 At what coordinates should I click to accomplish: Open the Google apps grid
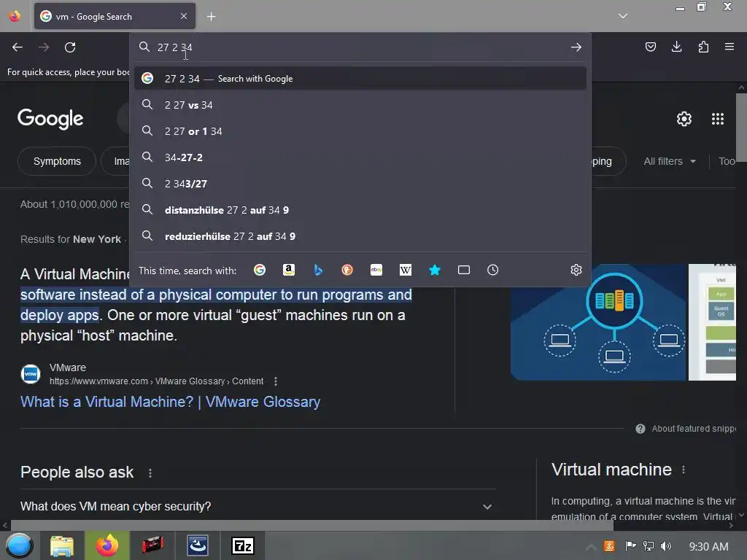point(718,119)
